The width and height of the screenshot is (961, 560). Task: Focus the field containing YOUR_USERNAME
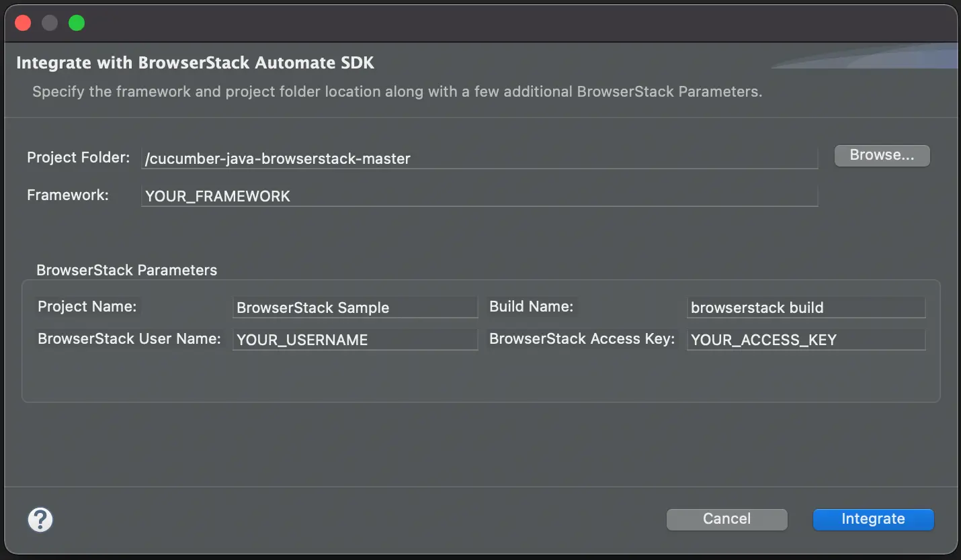(355, 340)
